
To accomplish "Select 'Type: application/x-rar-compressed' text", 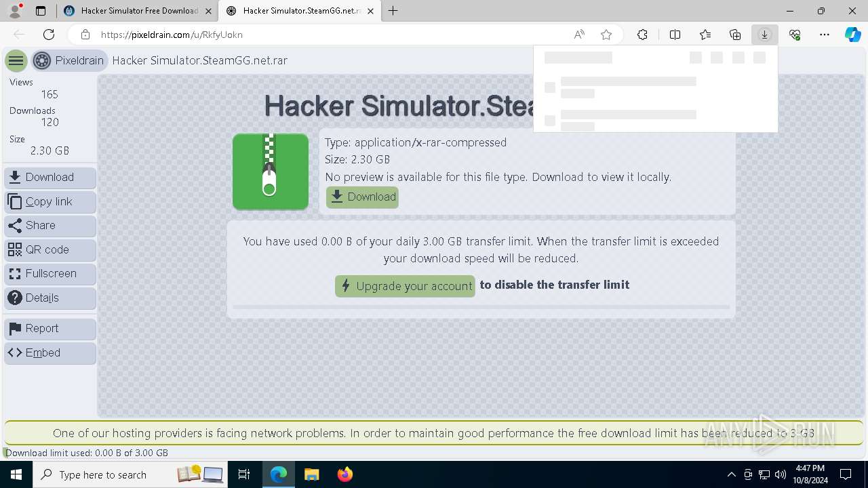I will click(416, 142).
